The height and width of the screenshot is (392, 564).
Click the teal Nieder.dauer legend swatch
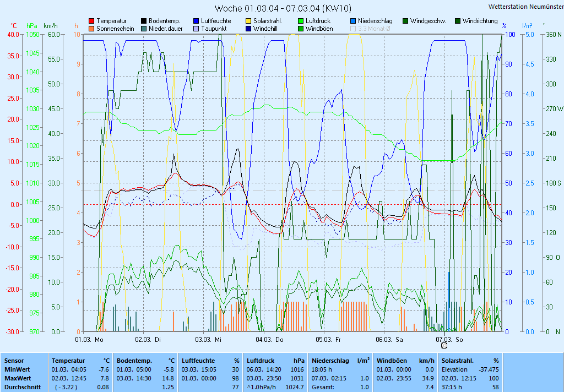144,29
